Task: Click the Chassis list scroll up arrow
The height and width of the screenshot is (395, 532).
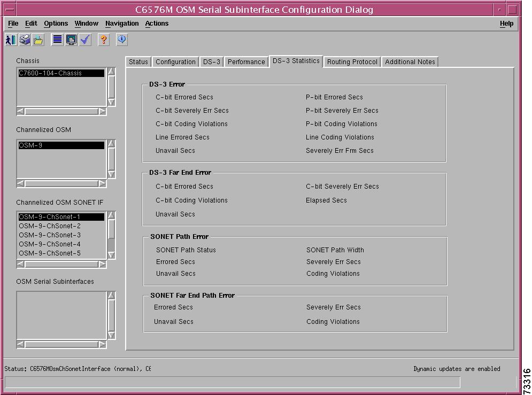Action: 111,71
